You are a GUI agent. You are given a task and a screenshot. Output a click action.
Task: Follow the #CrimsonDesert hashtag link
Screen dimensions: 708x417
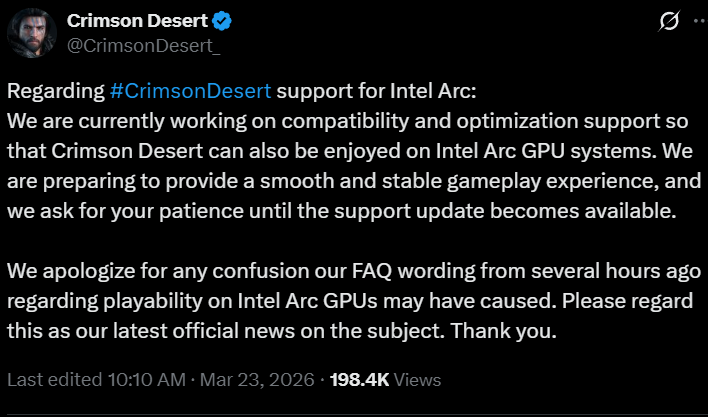point(190,92)
